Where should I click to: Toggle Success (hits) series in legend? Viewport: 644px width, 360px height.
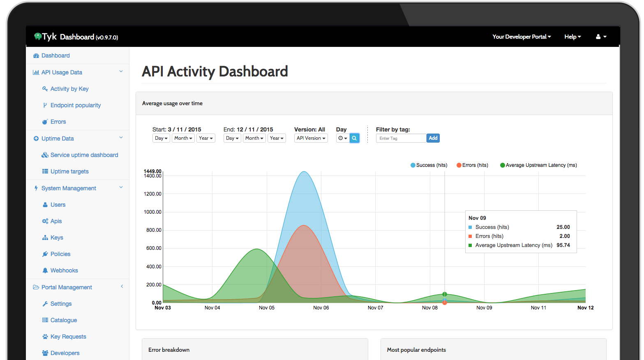(x=429, y=165)
